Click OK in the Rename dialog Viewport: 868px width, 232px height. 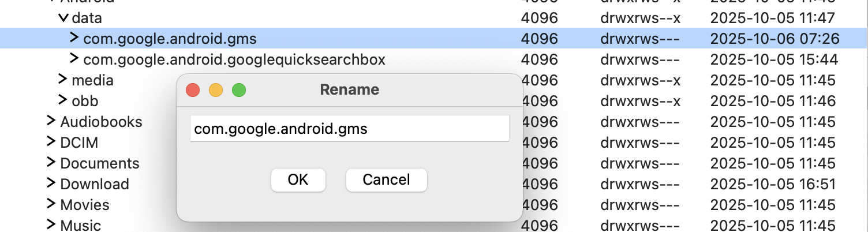coord(298,180)
